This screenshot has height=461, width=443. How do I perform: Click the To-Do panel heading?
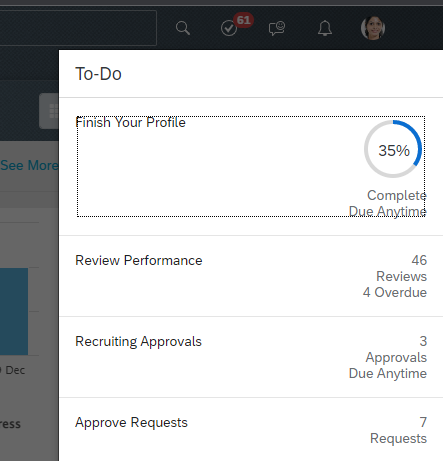point(98,74)
